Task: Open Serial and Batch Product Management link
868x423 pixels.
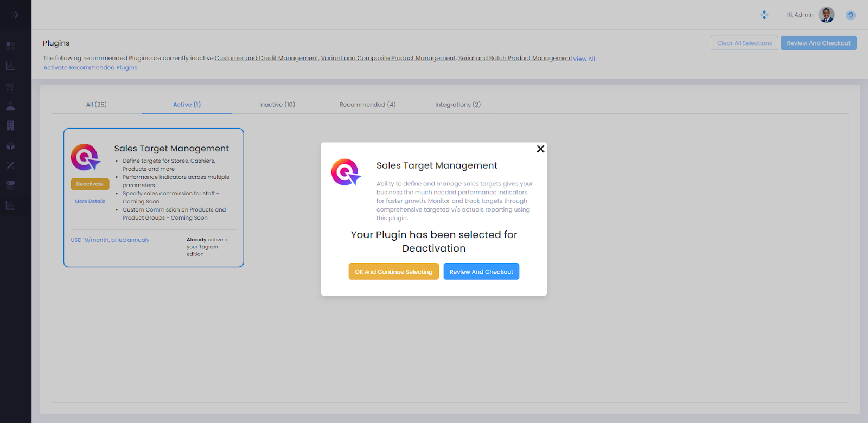Action: point(515,58)
